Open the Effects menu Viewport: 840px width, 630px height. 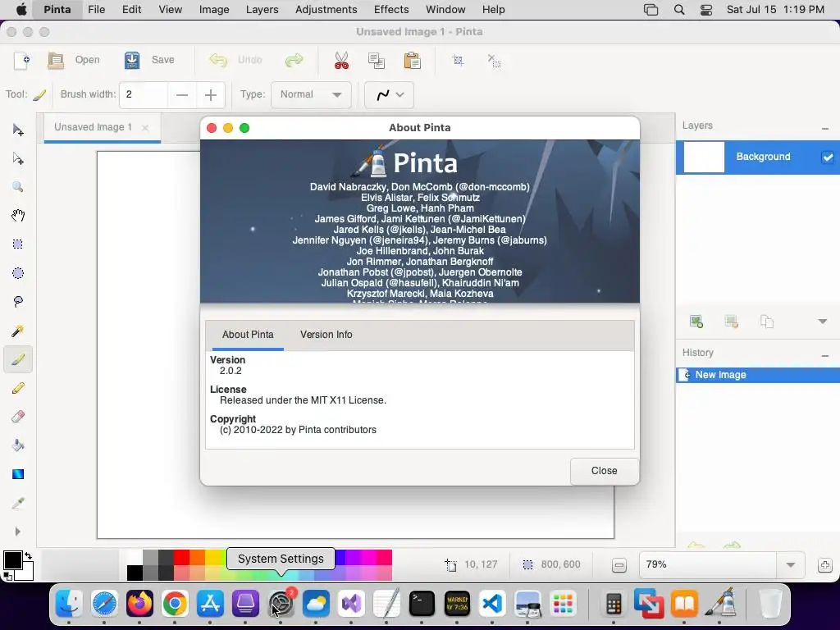[391, 10]
